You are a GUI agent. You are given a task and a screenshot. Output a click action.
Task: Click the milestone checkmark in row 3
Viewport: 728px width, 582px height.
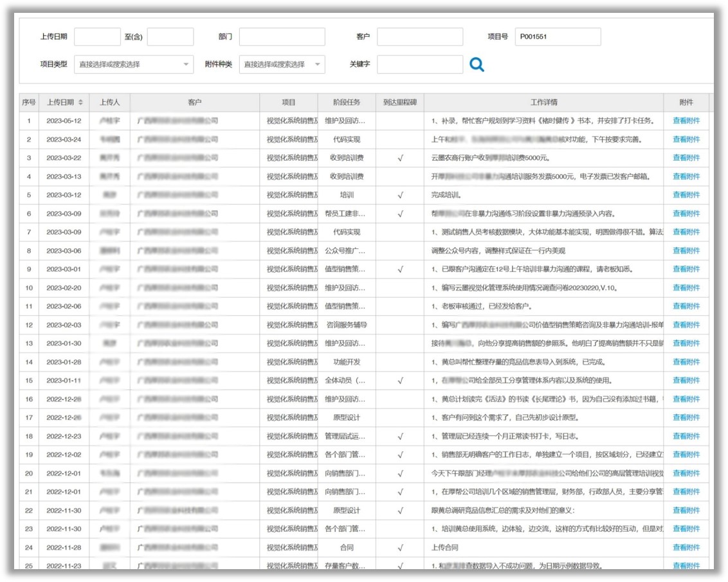(400, 158)
